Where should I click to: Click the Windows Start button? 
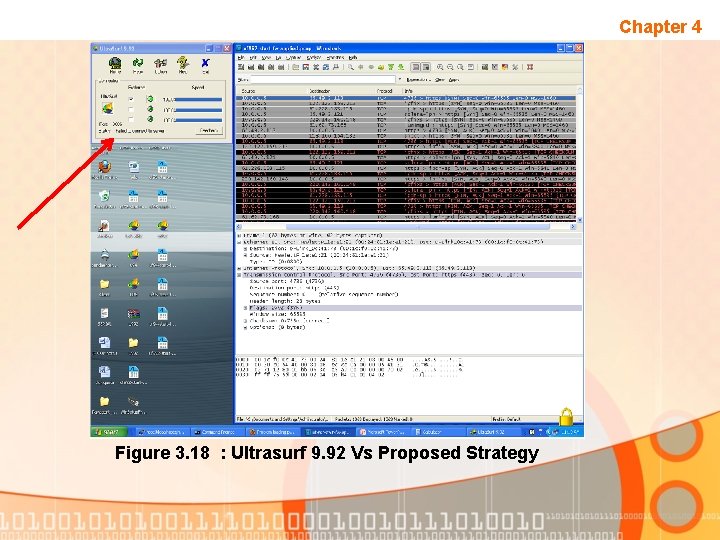(108, 432)
